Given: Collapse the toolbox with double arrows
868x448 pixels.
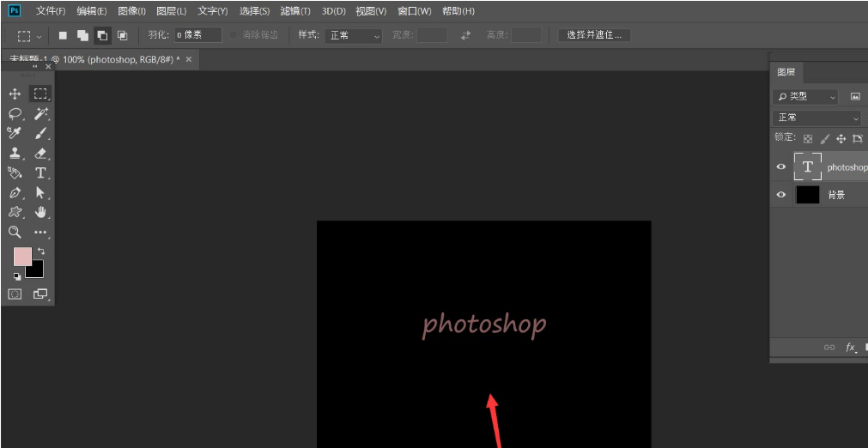Looking at the screenshot, I should [x=36, y=66].
